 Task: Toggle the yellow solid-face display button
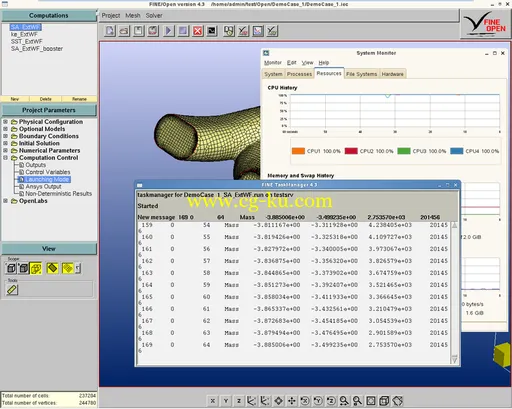pos(52,268)
